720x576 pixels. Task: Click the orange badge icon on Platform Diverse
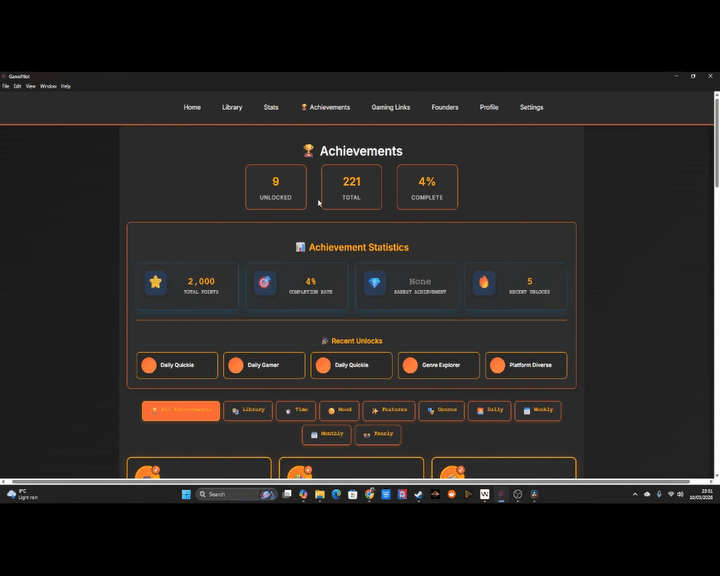tap(497, 366)
